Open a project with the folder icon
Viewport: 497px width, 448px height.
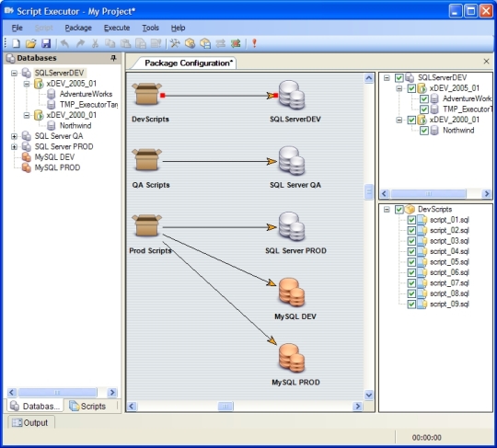pyautogui.click(x=31, y=43)
